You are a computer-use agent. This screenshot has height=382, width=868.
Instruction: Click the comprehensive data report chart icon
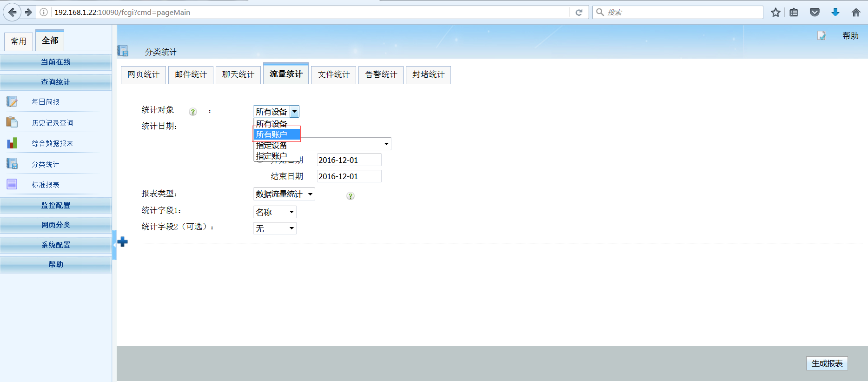click(x=12, y=143)
